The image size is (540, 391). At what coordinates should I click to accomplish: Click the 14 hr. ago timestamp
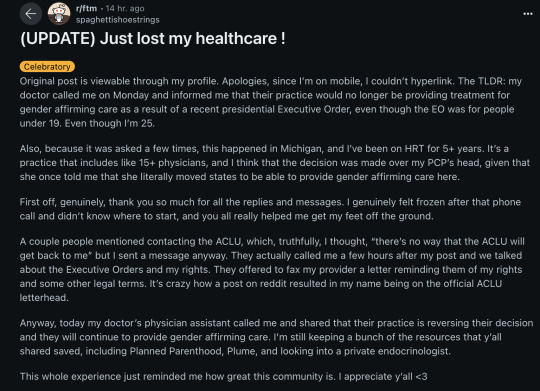(x=125, y=8)
